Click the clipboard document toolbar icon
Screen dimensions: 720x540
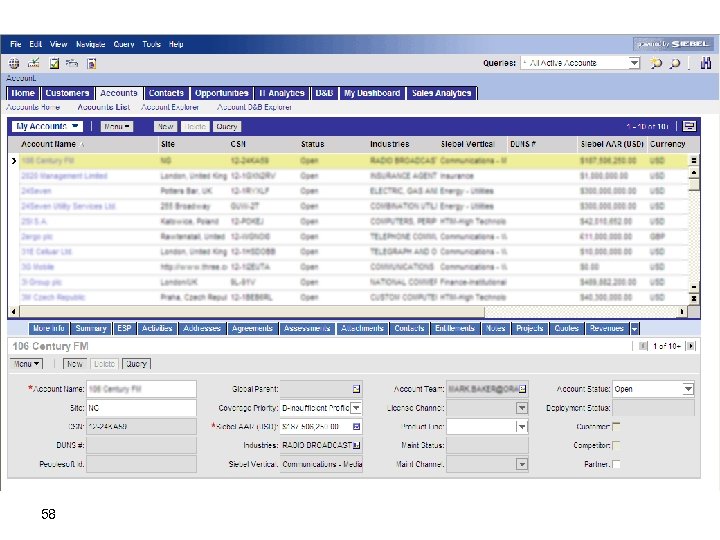click(x=91, y=63)
